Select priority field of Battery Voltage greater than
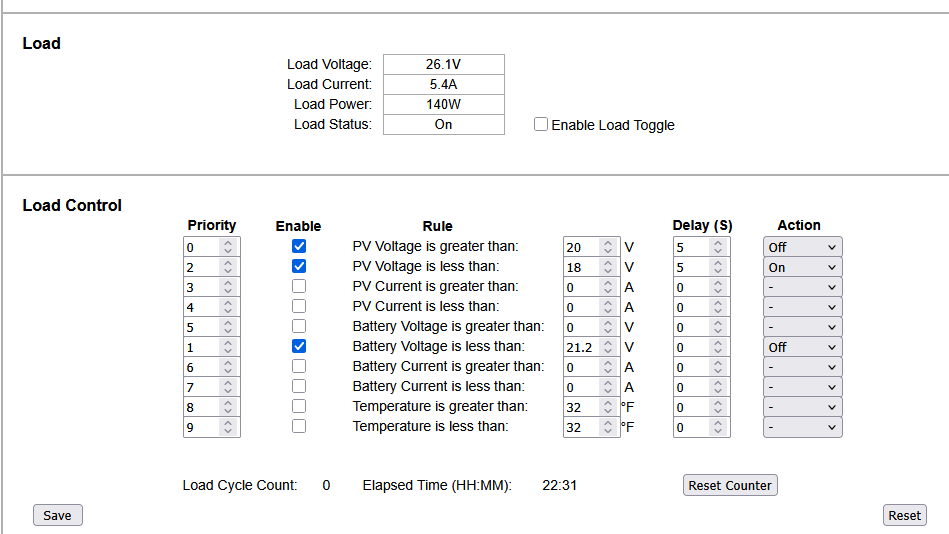The image size is (949, 534). 211,327
